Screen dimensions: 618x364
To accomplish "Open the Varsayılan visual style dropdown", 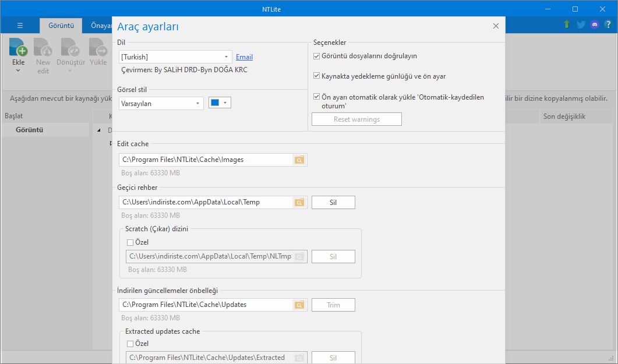I will (161, 104).
